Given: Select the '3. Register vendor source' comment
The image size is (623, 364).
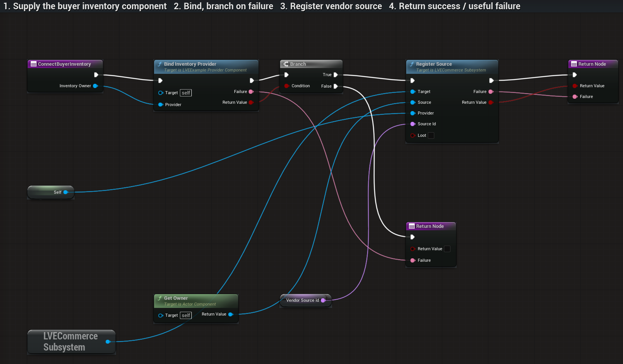Looking at the screenshot, I should pos(331,6).
